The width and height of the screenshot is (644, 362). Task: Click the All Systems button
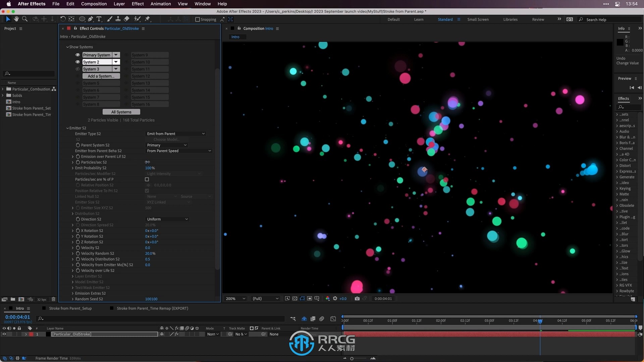121,112
